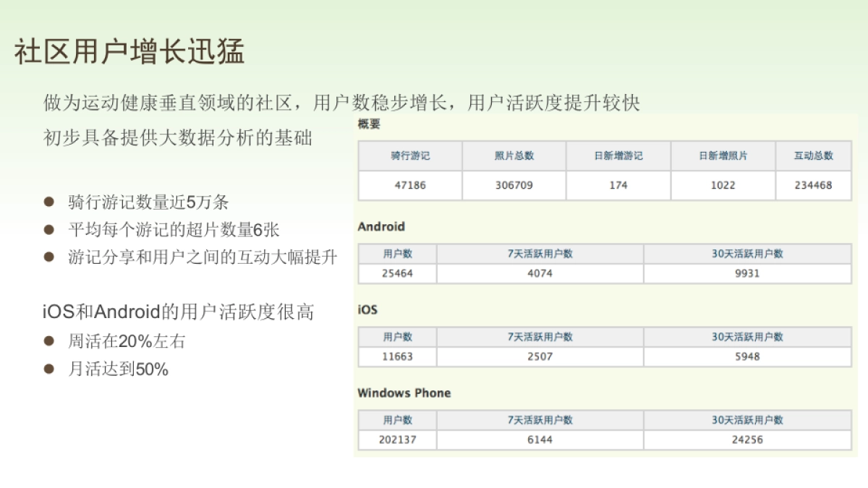Select the "日新增照片" header cell
Image resolution: width=868 pixels, height=488 pixels.
723,156
